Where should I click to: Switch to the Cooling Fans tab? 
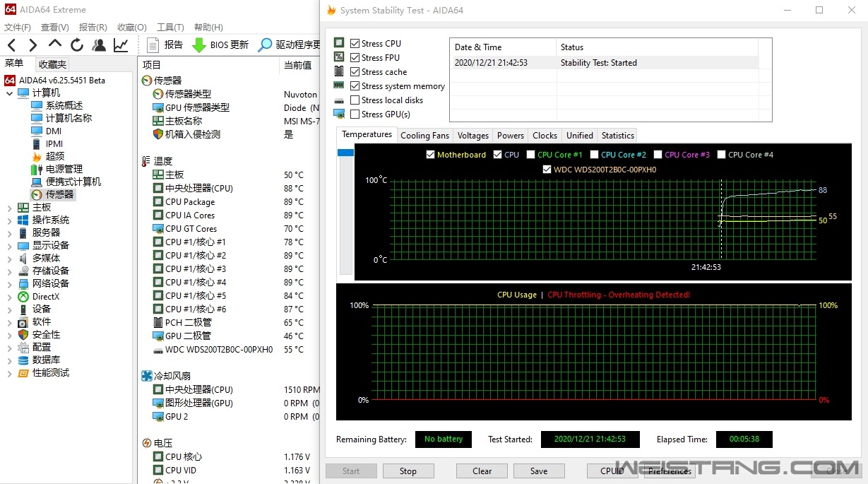(x=424, y=135)
